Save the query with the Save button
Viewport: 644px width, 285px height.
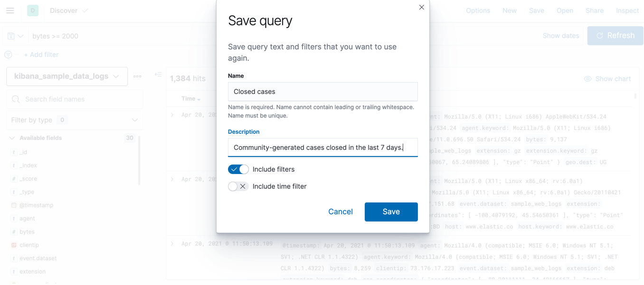pos(391,211)
